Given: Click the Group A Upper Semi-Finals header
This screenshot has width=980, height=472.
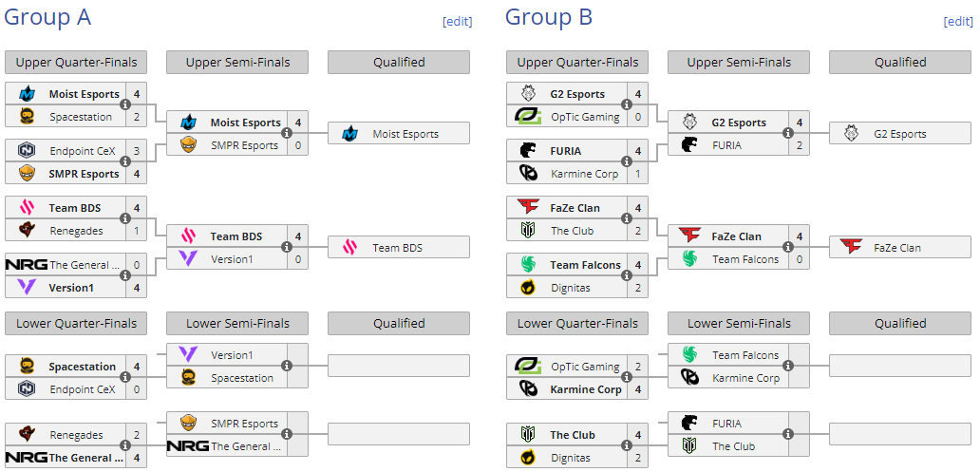Looking at the screenshot, I should [x=237, y=63].
